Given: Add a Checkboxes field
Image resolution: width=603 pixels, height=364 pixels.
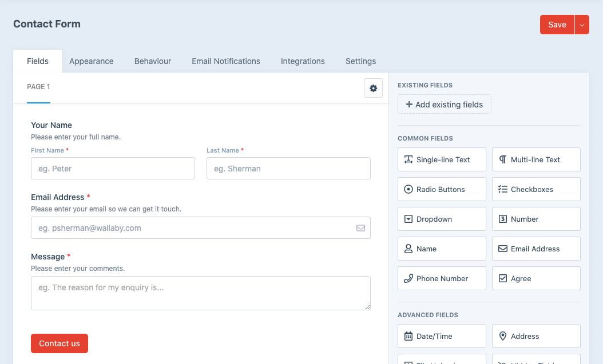Looking at the screenshot, I should click(536, 189).
